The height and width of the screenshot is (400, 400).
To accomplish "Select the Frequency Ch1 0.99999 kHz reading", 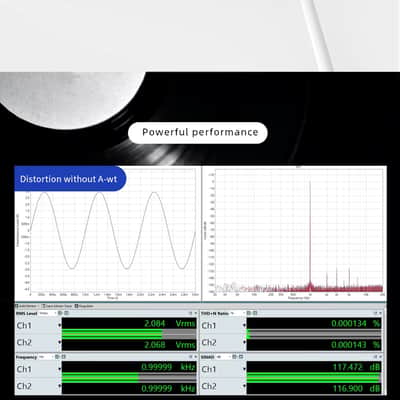I will pos(168,367).
